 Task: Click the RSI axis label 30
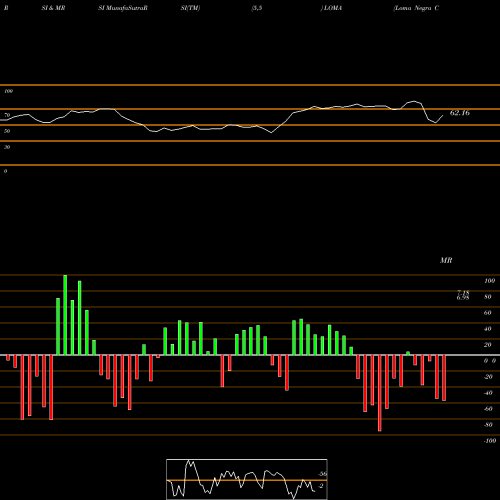point(7,147)
